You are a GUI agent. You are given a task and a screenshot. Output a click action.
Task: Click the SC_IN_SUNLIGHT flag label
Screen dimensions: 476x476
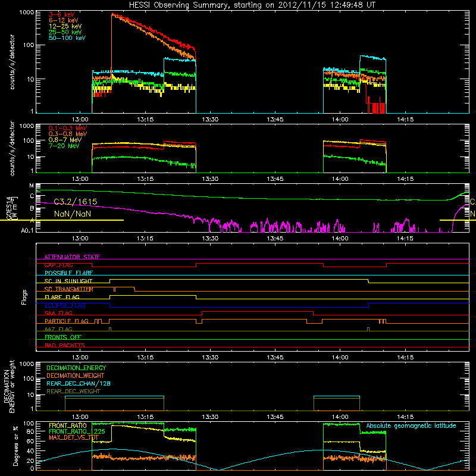pyautogui.click(x=68, y=281)
